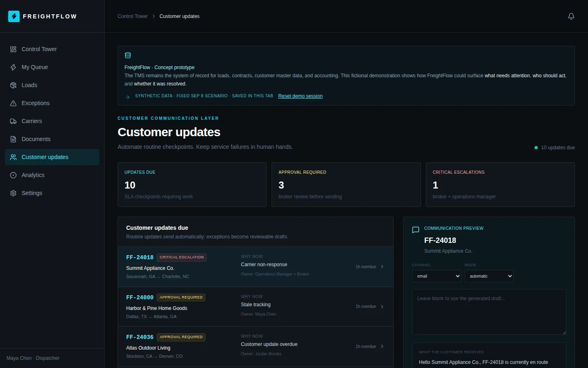Expand FF-24000 row chevron
Viewport: 588px width, 368px height.
tap(382, 307)
